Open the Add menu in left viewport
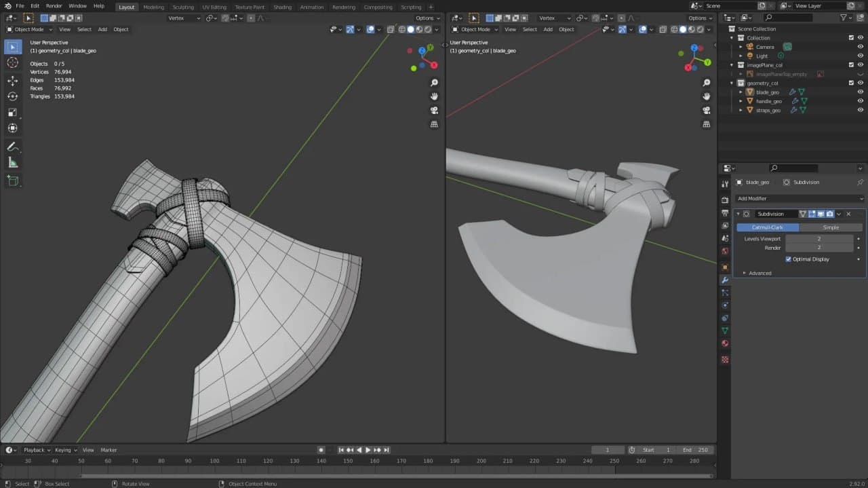Viewport: 868px width, 488px height. (x=102, y=29)
